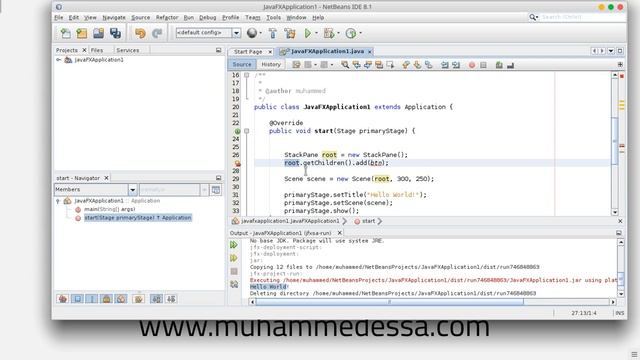The height and width of the screenshot is (360, 640).
Task: Collapse the start method code fold
Action: tap(247, 131)
